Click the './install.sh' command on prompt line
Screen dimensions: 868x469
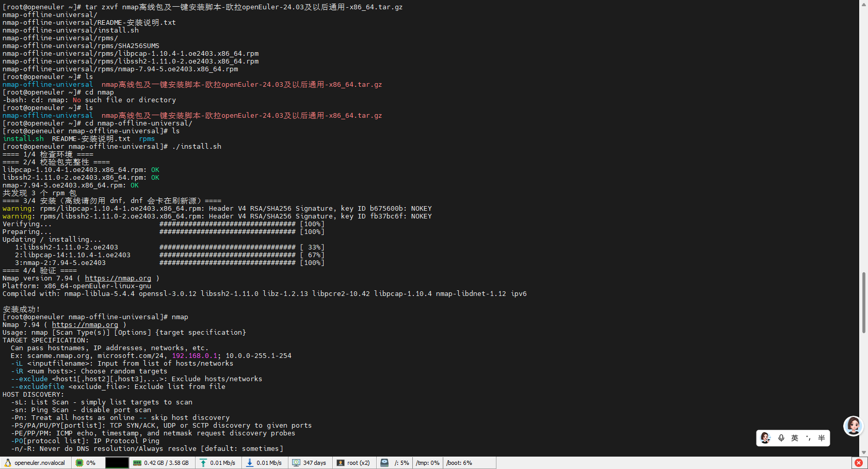point(197,147)
